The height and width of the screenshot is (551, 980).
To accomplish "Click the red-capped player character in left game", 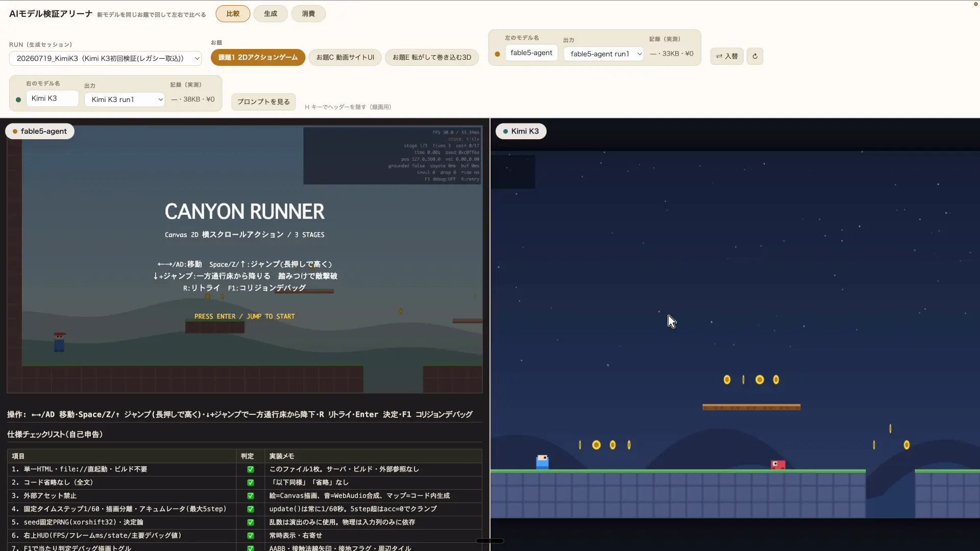I will pos(59,342).
